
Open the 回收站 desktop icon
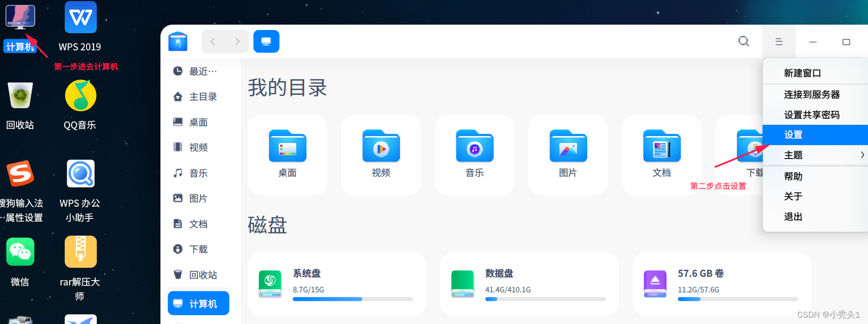[20, 96]
